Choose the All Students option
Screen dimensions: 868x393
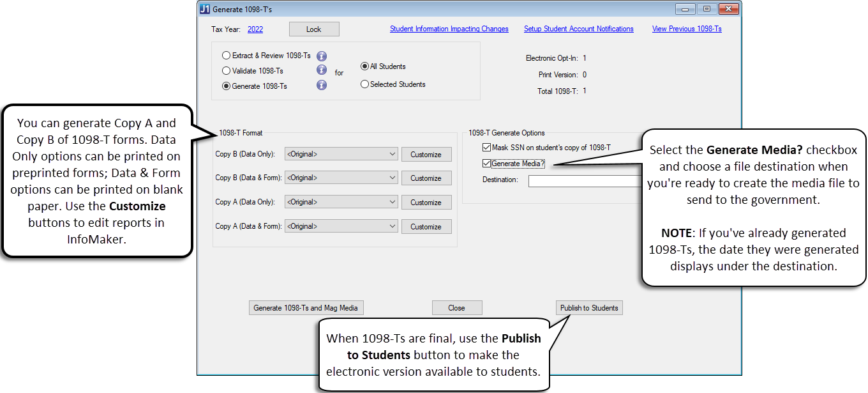point(364,66)
